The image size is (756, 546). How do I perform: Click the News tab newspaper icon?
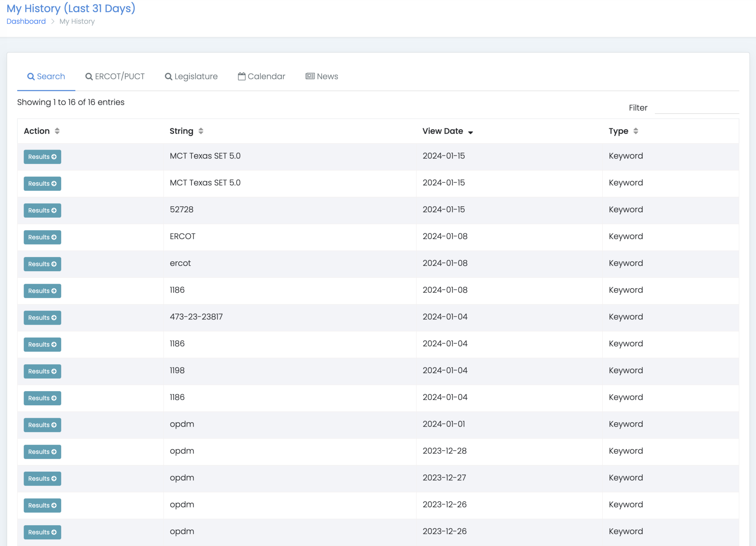pos(310,76)
